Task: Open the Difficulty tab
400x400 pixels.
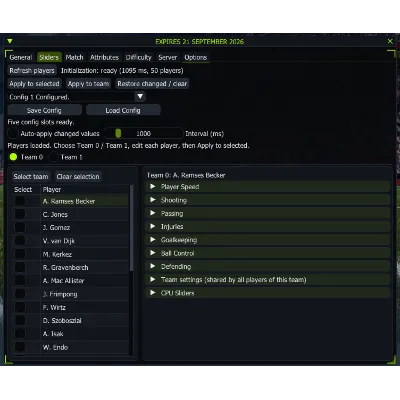Action: click(x=138, y=57)
